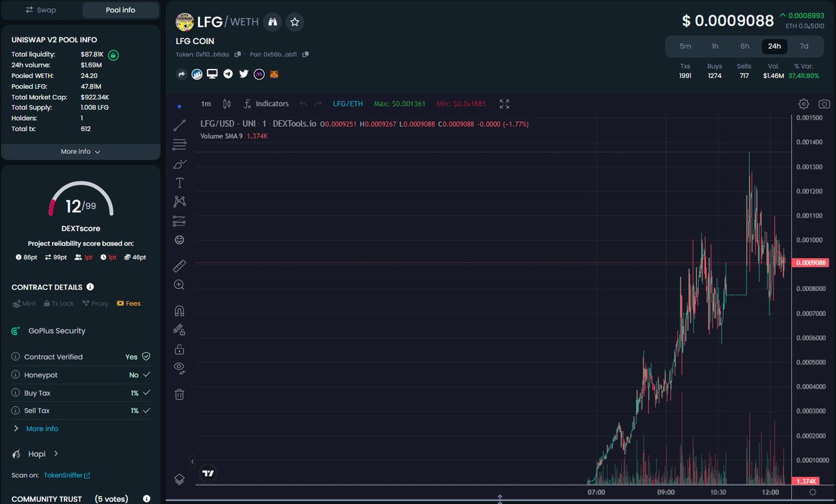The width and height of the screenshot is (836, 504).
Task: Select the 1h timeframe tab
Action: click(x=715, y=46)
